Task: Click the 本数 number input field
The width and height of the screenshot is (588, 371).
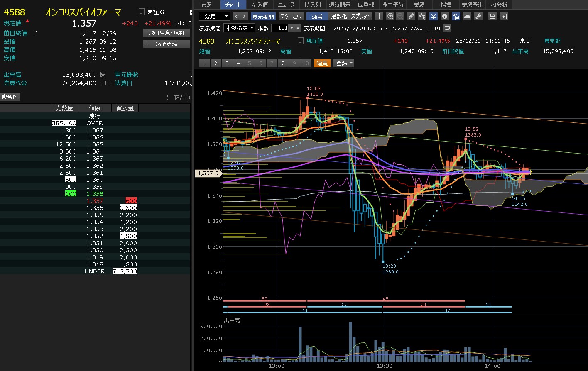Action: click(x=280, y=28)
